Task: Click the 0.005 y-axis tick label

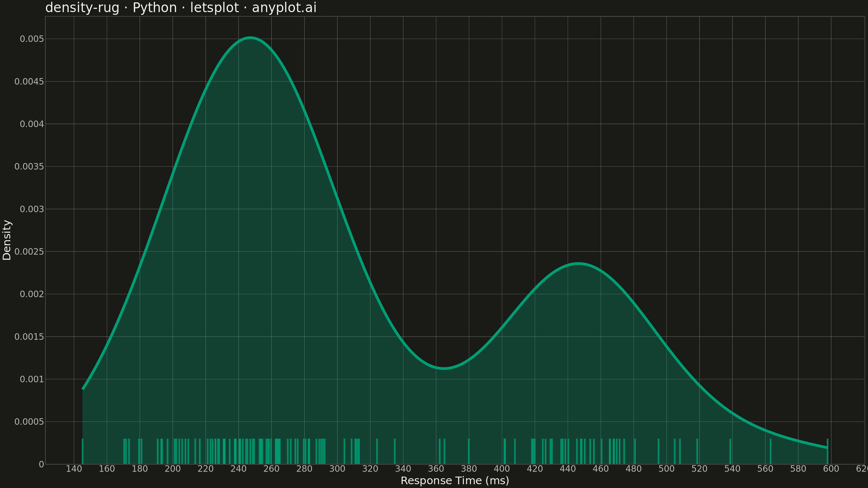Action: 32,39
